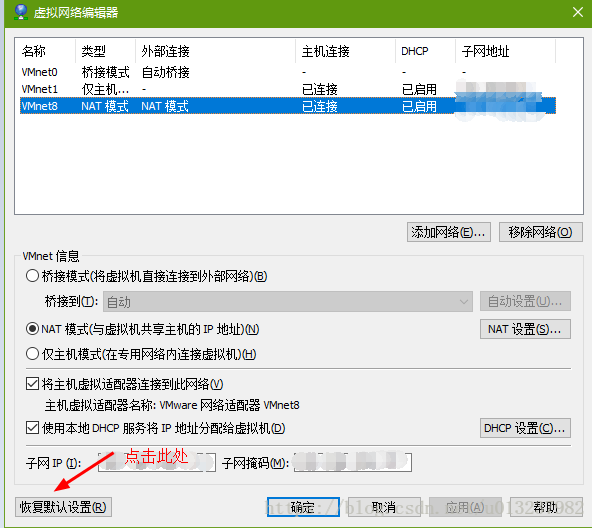Toggle 使用本地 DHCP 服务 checkbox
This screenshot has width=596, height=528.
pos(32,428)
